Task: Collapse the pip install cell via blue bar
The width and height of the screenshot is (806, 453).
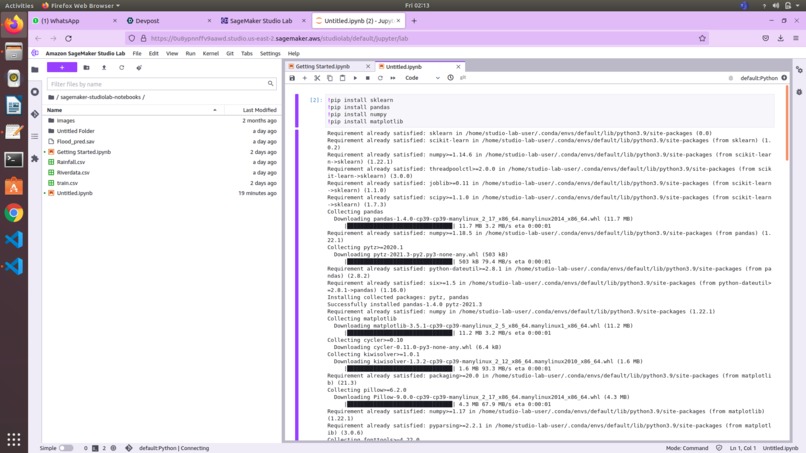Action: click(x=297, y=111)
